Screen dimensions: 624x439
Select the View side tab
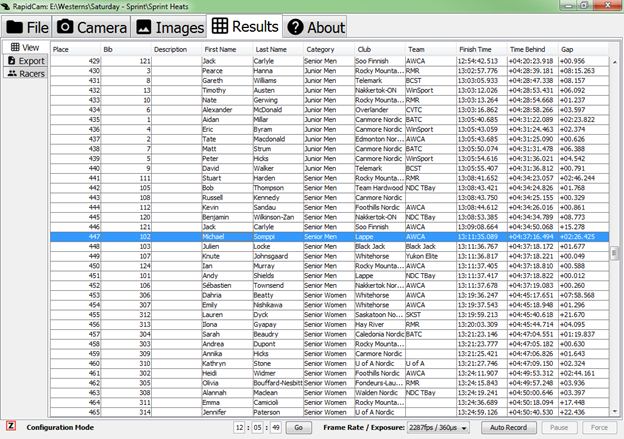tap(24, 47)
